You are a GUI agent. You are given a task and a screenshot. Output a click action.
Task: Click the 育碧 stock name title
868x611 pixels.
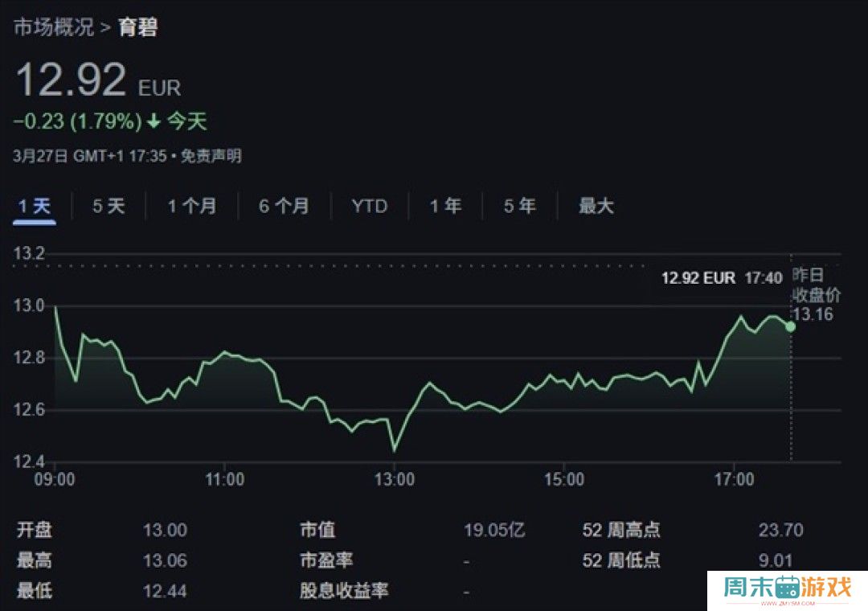(x=138, y=27)
